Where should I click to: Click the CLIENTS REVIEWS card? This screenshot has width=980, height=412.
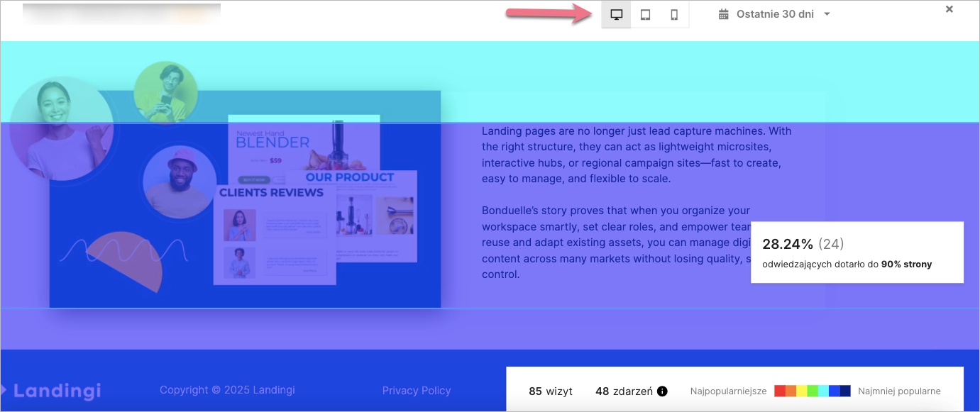275,234
